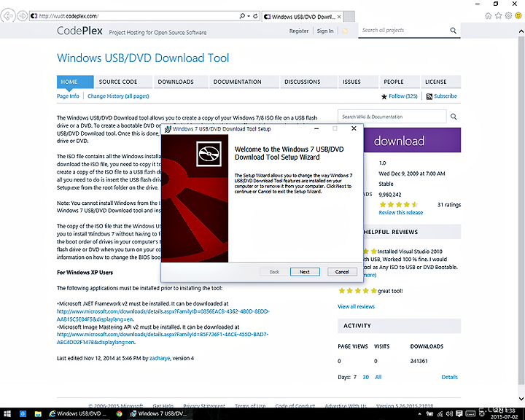
Task: Click Review this release link
Action: coord(401,213)
